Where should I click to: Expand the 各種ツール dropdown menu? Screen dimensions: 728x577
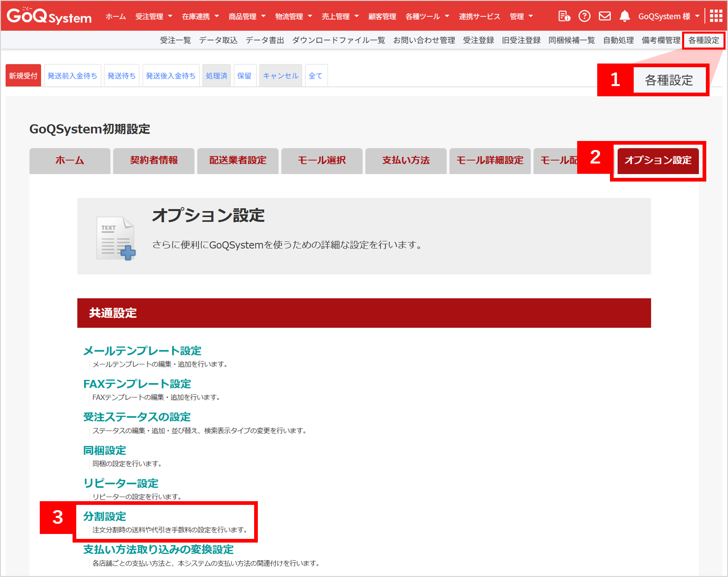(427, 17)
